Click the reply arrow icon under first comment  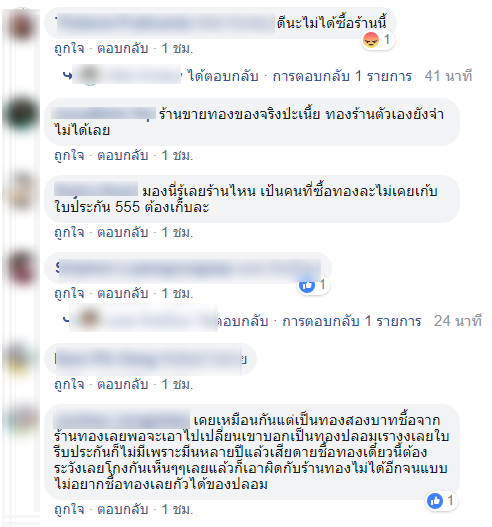(x=67, y=76)
